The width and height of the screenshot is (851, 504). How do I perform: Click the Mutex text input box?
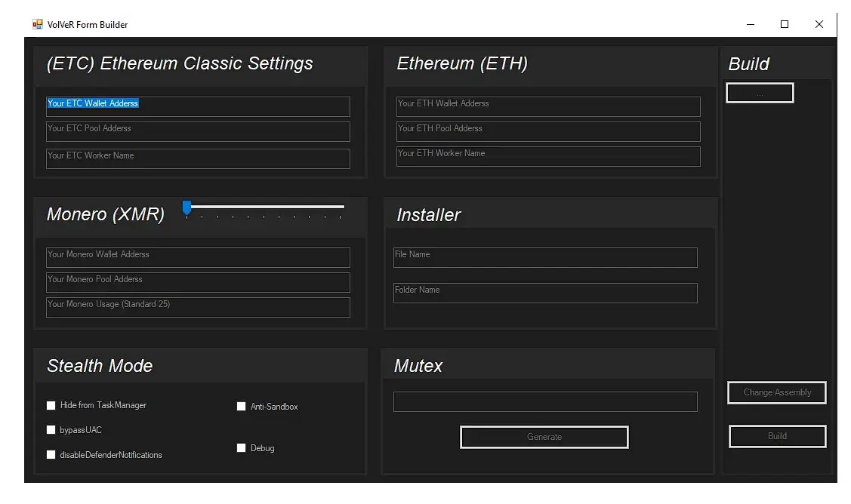[x=545, y=401]
